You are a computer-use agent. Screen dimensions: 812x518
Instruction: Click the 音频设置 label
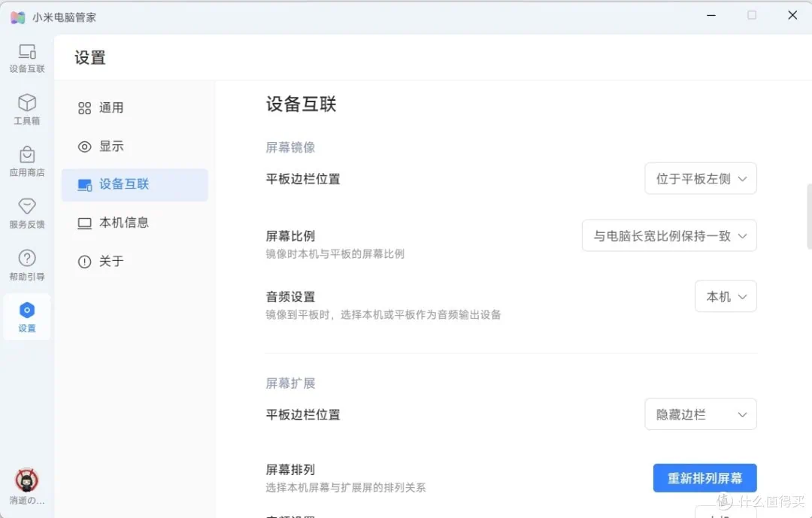pyautogui.click(x=290, y=297)
